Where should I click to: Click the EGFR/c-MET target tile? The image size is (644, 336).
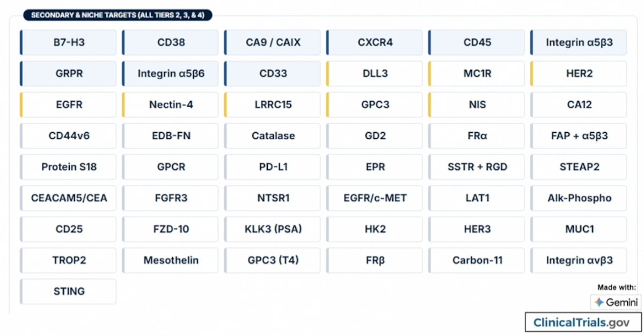click(375, 198)
